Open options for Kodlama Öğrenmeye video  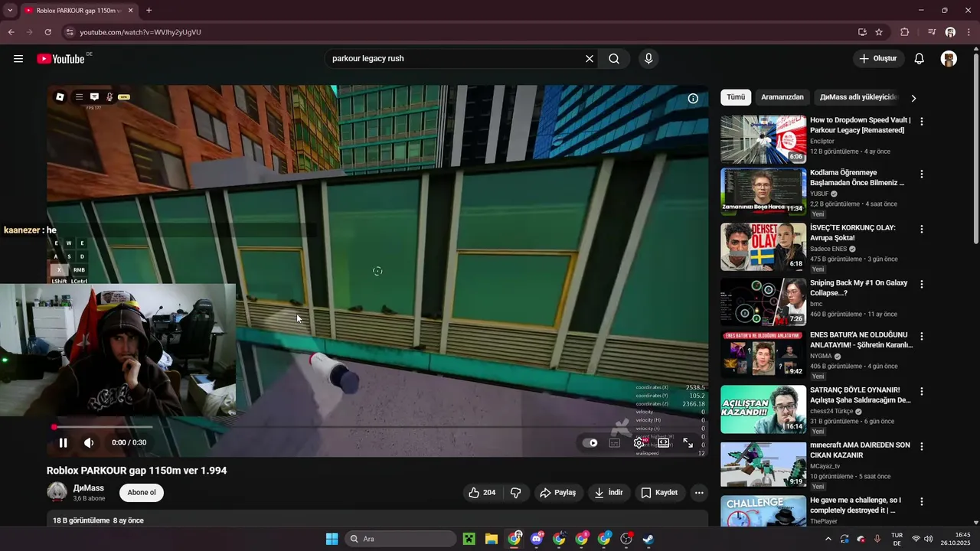(x=922, y=174)
